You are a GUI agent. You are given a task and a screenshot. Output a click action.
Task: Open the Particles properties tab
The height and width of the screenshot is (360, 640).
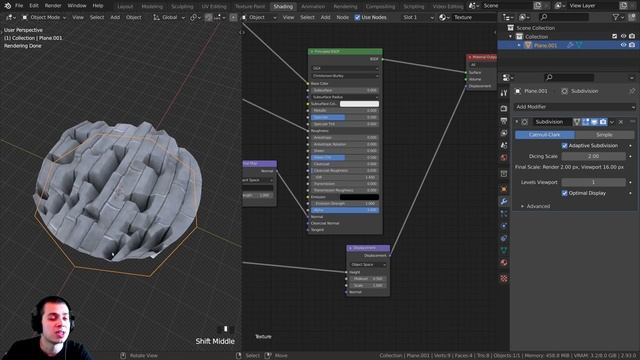point(504,213)
